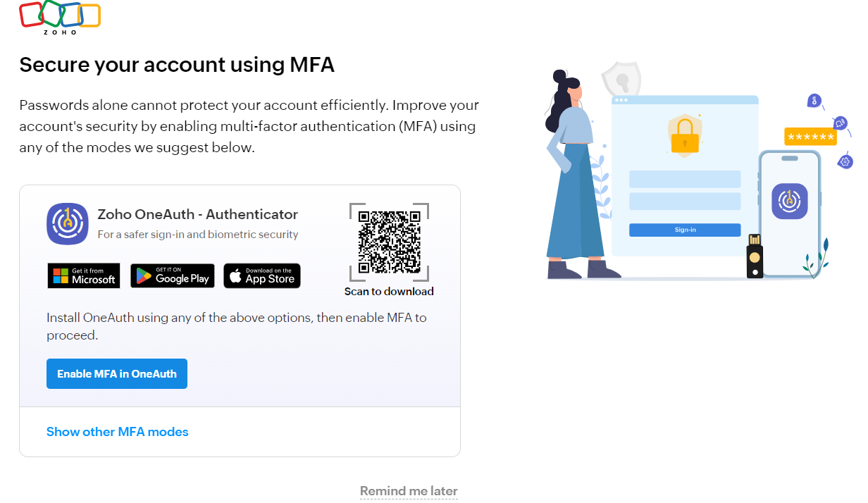Open the Google Play store badge
Screen dimensions: 868x503
[x=173, y=276]
